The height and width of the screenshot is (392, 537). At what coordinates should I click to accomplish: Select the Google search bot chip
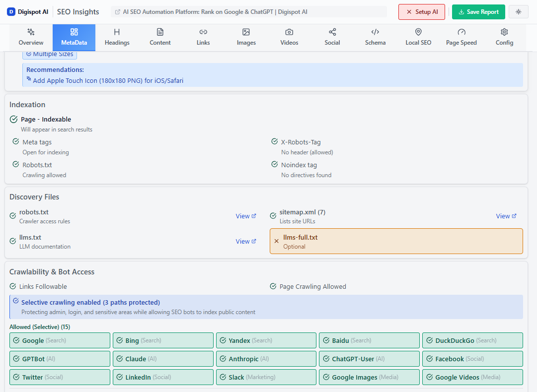60,340
